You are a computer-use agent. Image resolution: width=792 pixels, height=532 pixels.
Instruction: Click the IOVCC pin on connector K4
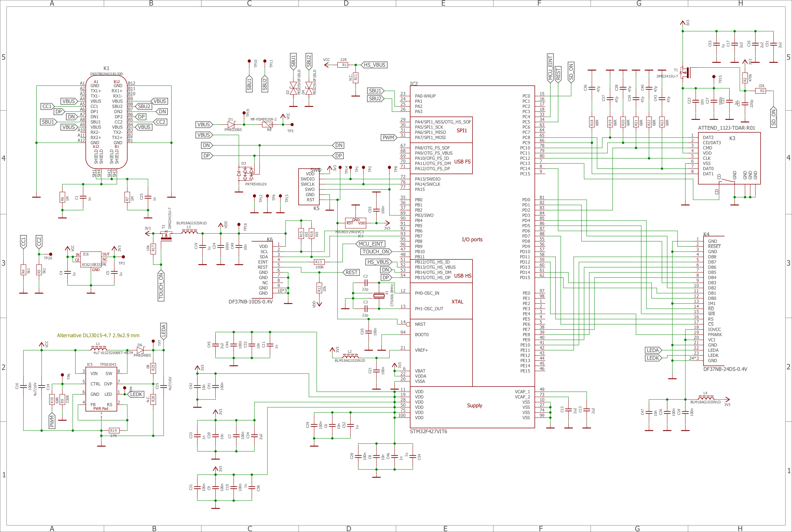(715, 329)
